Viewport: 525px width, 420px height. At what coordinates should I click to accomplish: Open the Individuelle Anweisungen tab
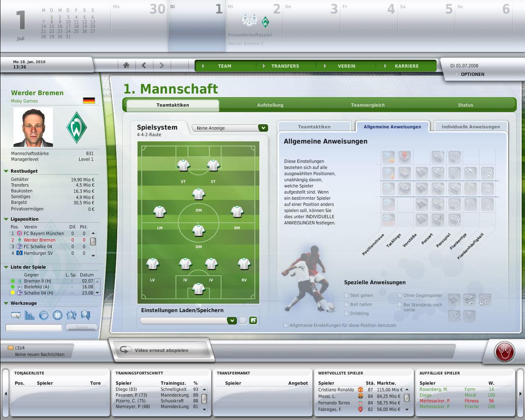[x=470, y=127]
